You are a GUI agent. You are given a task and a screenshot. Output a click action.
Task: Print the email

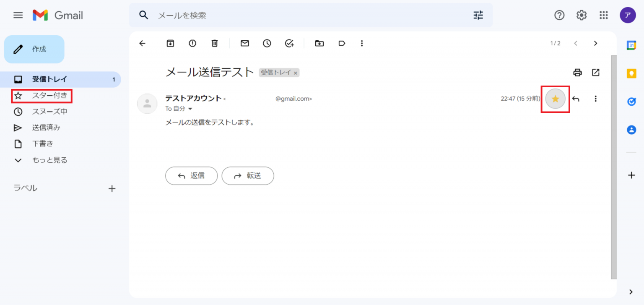tap(577, 72)
